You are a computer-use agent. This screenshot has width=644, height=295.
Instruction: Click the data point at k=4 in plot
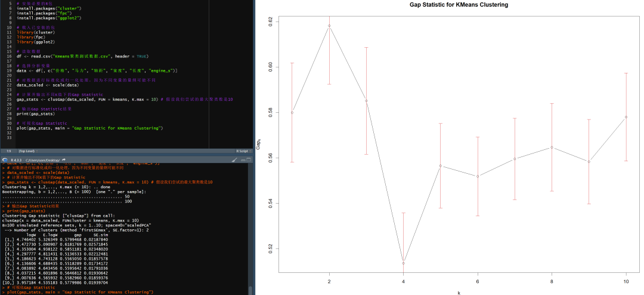click(x=404, y=263)
